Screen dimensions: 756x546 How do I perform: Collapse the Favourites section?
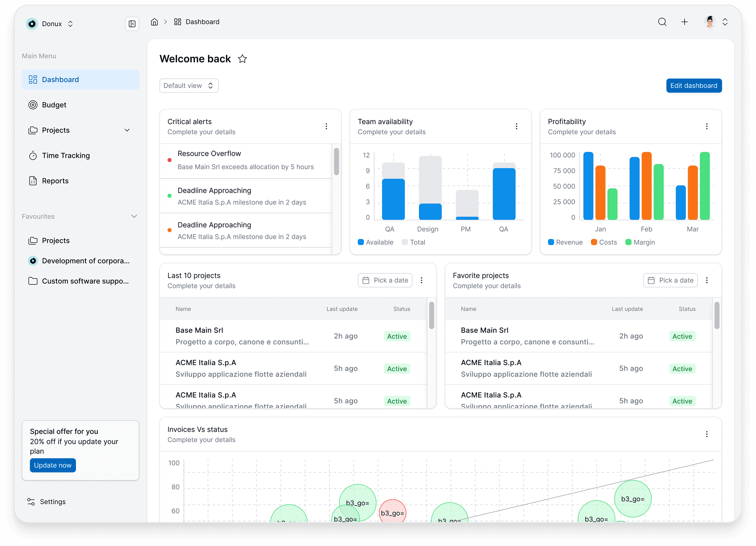(x=134, y=216)
